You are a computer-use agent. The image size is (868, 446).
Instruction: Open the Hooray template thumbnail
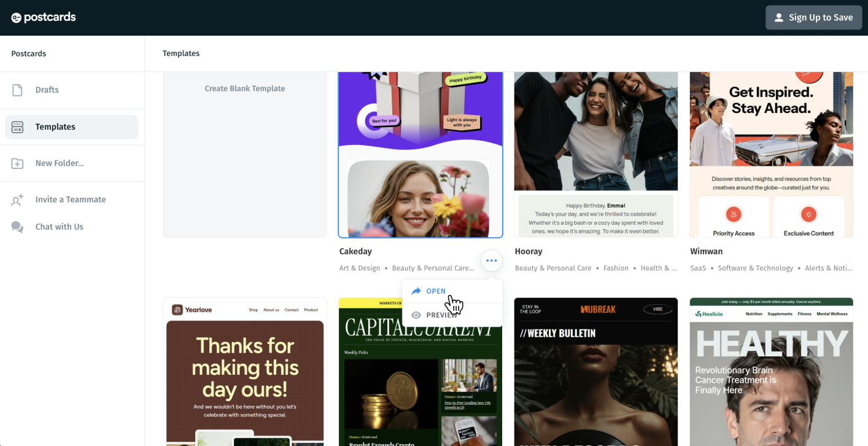pos(596,154)
